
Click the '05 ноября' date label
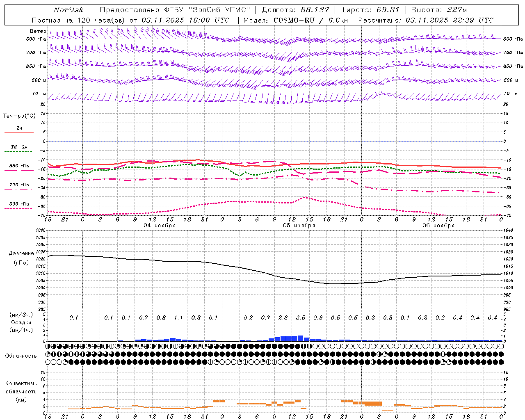point(299,225)
